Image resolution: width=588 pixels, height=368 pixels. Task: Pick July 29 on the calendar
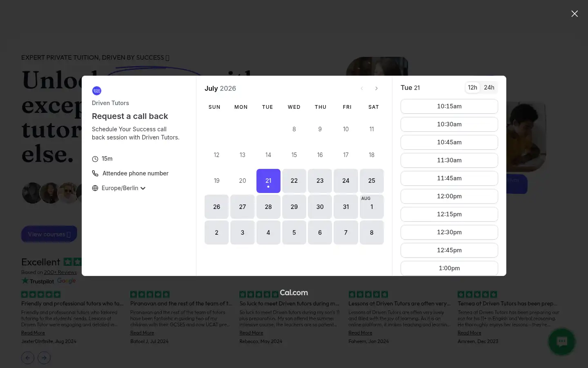[294, 207]
